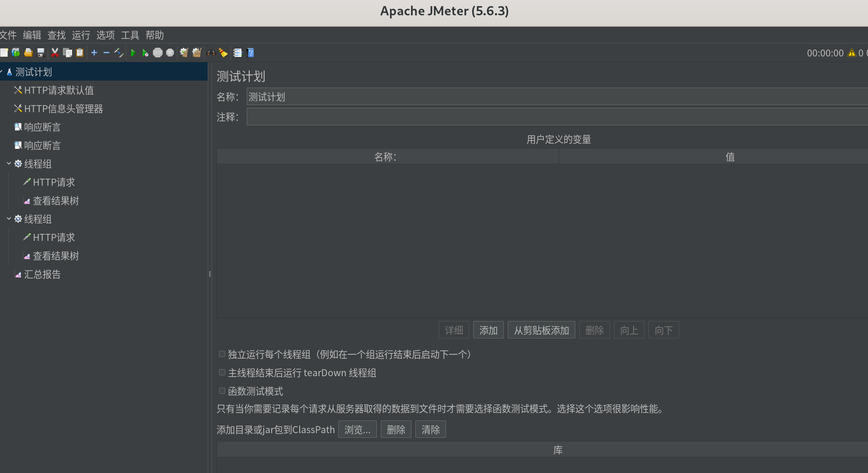Click the 名称 input field
The image size is (868, 473).
(x=557, y=97)
